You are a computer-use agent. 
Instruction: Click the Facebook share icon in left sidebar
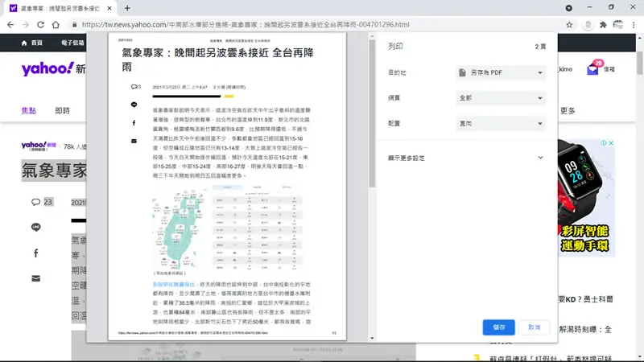pyautogui.click(x=35, y=253)
